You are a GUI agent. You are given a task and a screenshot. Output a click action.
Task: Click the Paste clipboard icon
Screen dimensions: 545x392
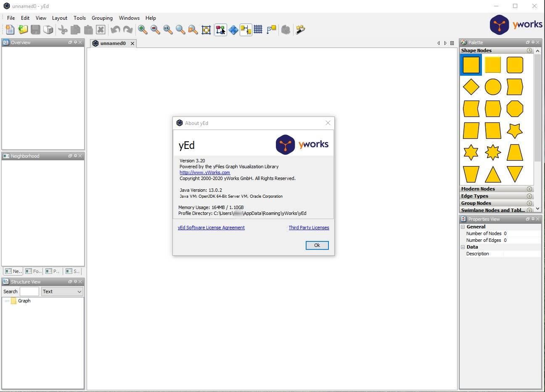tap(88, 29)
